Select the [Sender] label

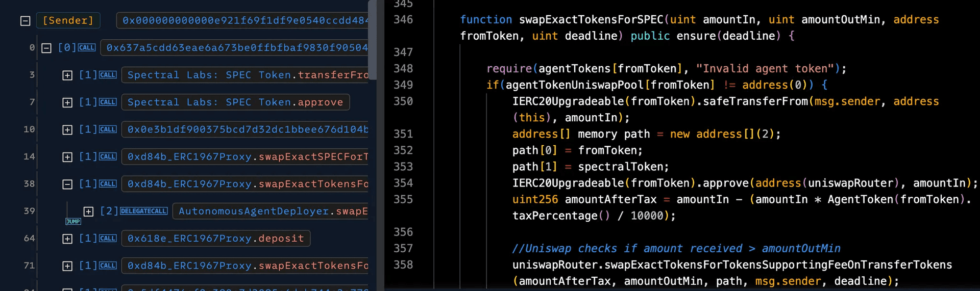68,20
